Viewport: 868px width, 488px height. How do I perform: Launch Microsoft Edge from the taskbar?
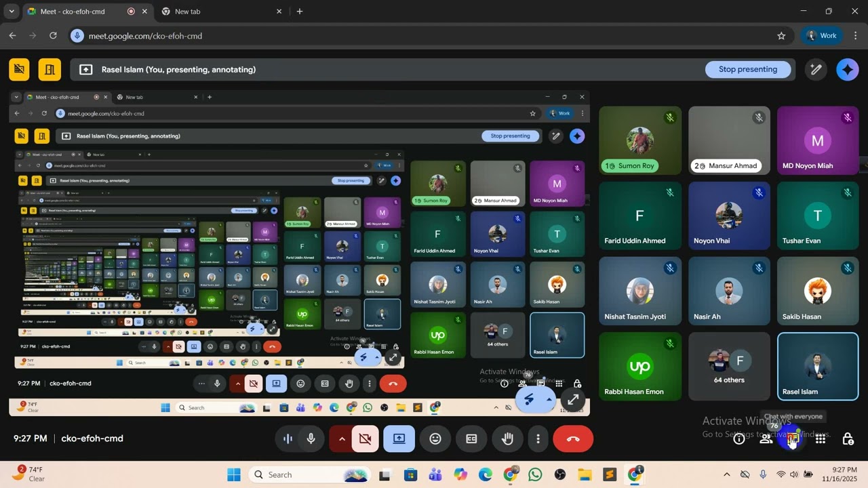(x=486, y=474)
